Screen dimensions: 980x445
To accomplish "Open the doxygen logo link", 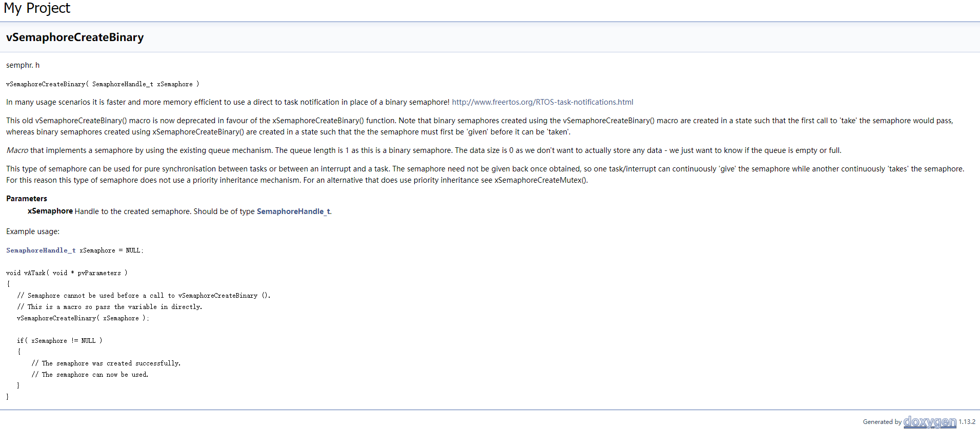I will (930, 422).
